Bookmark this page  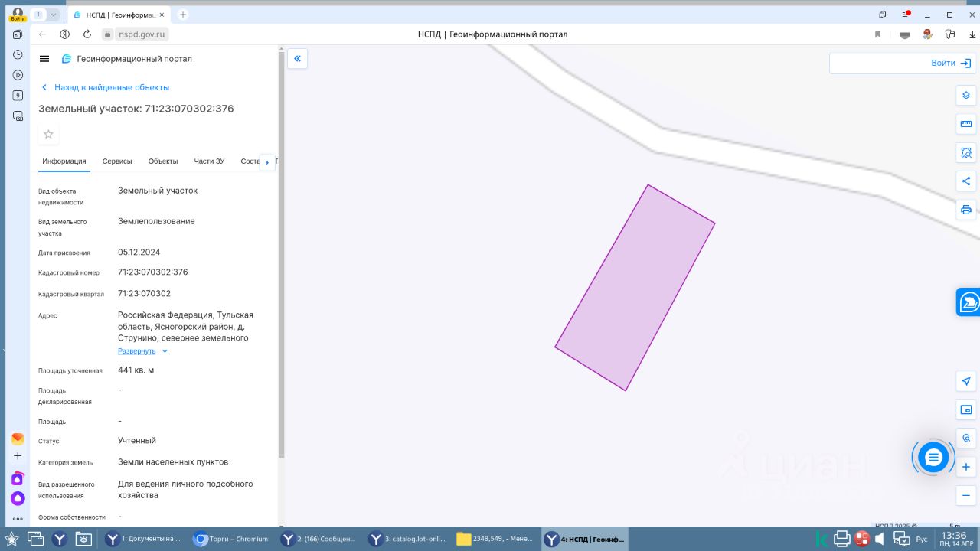point(877,34)
